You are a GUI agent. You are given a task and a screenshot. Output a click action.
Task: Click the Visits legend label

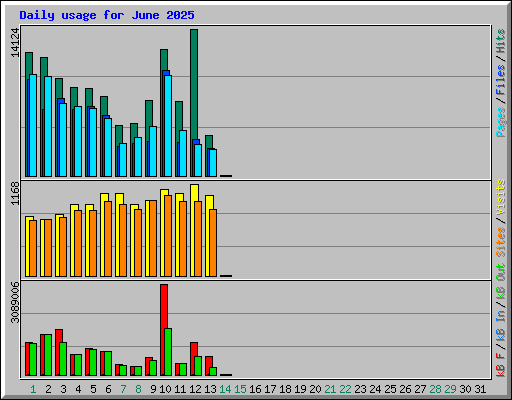(x=501, y=197)
